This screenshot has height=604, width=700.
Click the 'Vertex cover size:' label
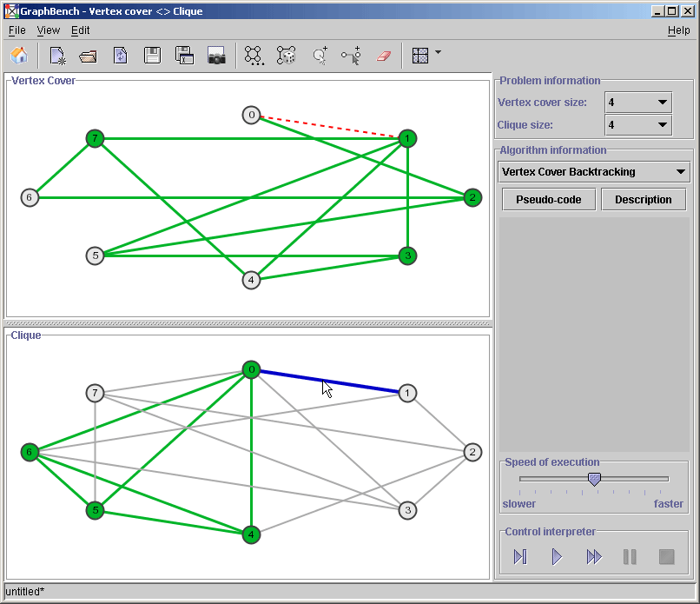pos(542,103)
